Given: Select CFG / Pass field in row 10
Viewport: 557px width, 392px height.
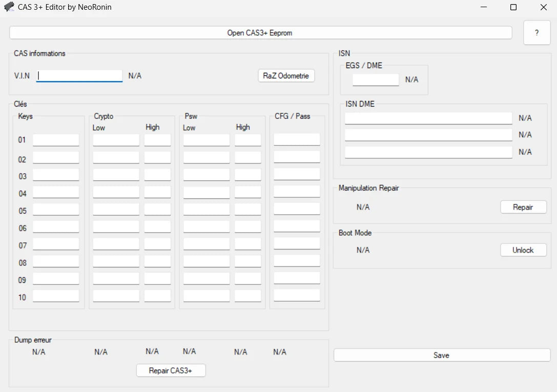Looking at the screenshot, I should 297,295.
